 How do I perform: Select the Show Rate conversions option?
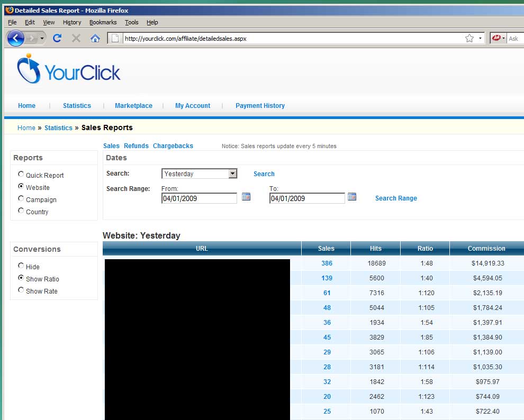[x=21, y=290]
